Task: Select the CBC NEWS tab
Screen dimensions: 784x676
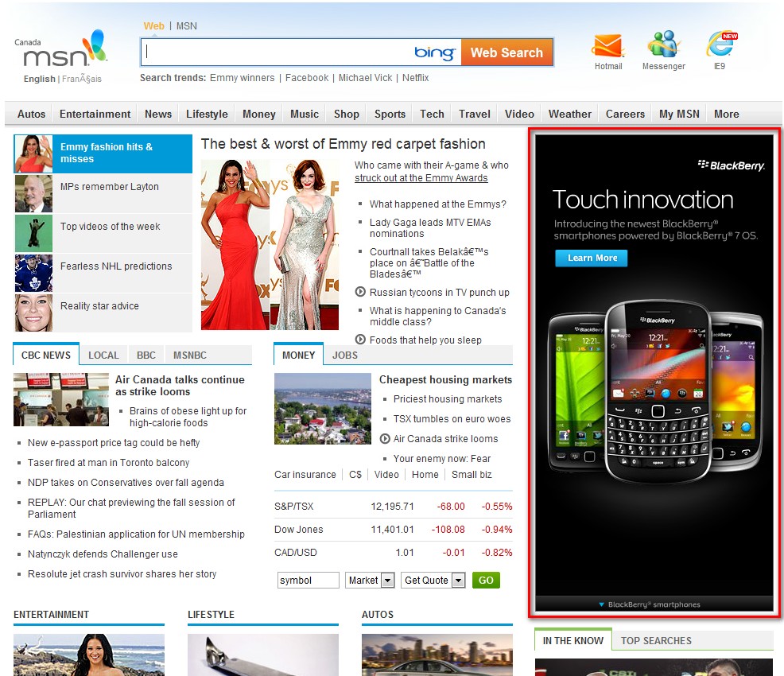Action: [46, 355]
